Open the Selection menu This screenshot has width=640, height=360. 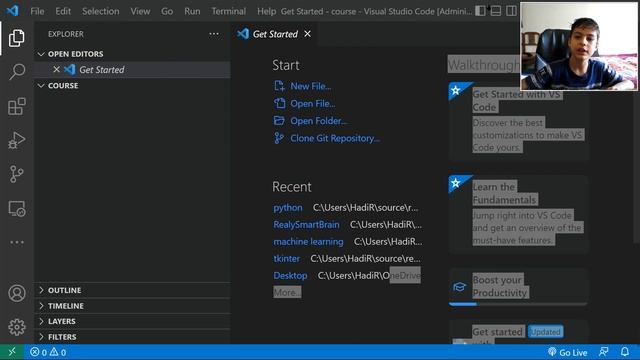tap(100, 11)
